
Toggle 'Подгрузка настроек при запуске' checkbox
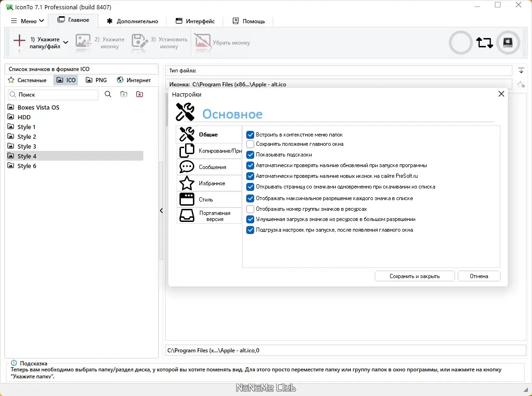[250, 230]
